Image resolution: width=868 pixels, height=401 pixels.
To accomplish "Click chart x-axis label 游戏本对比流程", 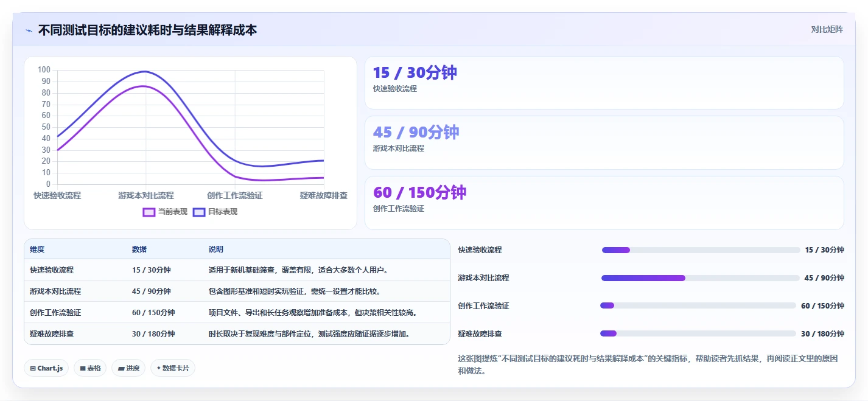I will (146, 196).
